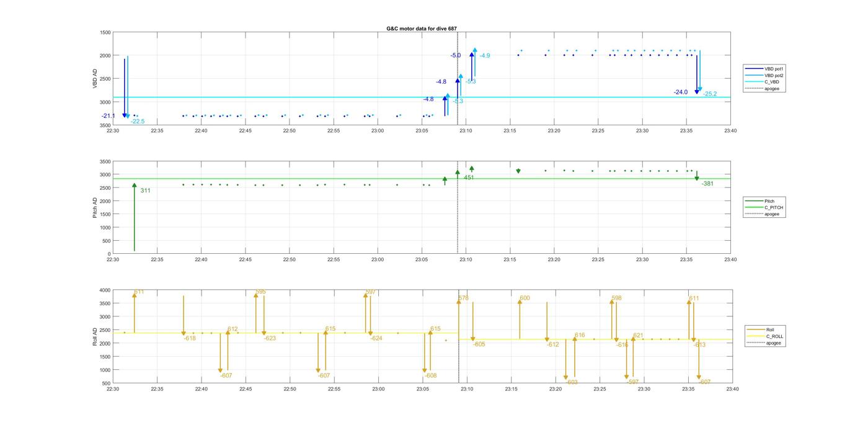Click the '-24.0' VBD data label
Viewport: 868px width, 430px height.
[681, 92]
